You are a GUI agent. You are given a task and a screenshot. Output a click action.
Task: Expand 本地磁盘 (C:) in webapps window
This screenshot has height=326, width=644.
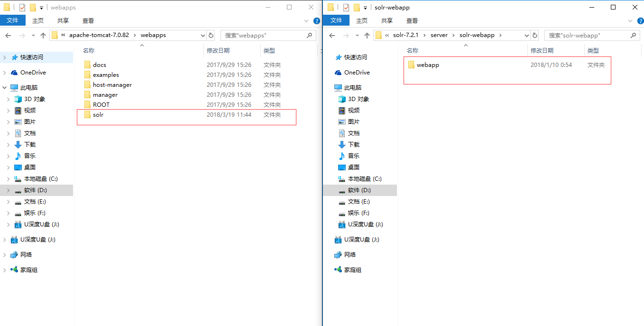click(8, 179)
